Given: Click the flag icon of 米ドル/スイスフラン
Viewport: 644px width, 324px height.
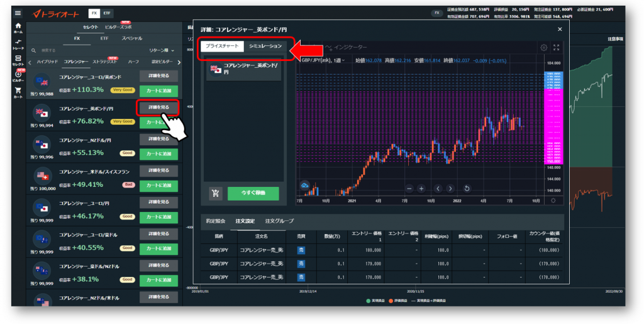Looking at the screenshot, I should pyautogui.click(x=42, y=177).
